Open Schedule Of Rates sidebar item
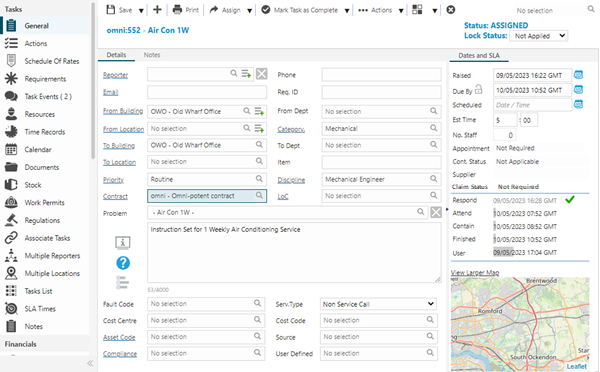Viewport: 600px width, 372px height. click(x=46, y=61)
